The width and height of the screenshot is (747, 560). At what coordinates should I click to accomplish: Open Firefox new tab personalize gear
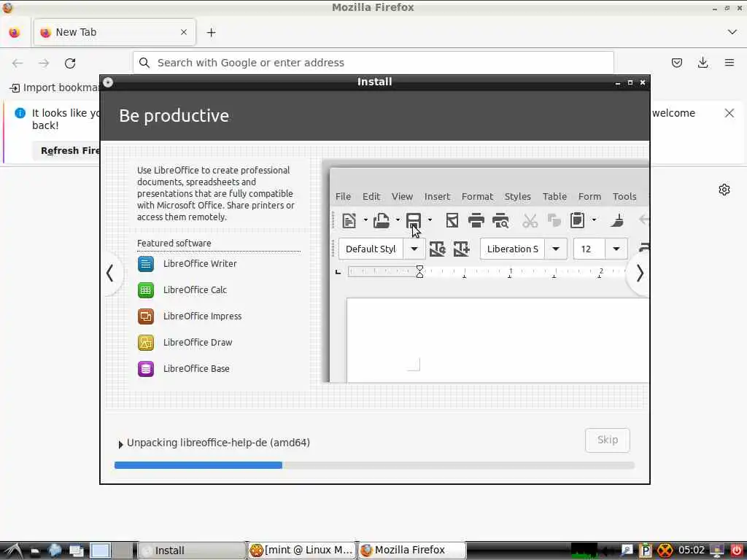click(724, 190)
